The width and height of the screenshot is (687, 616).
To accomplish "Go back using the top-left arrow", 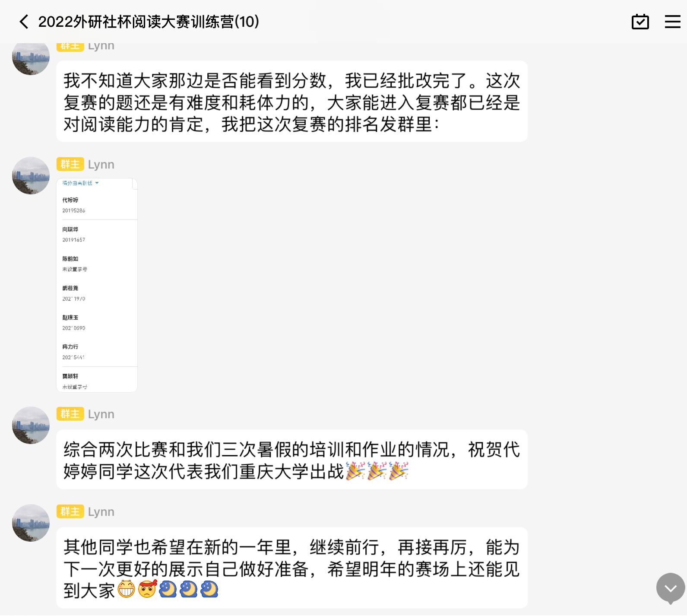I will (24, 22).
